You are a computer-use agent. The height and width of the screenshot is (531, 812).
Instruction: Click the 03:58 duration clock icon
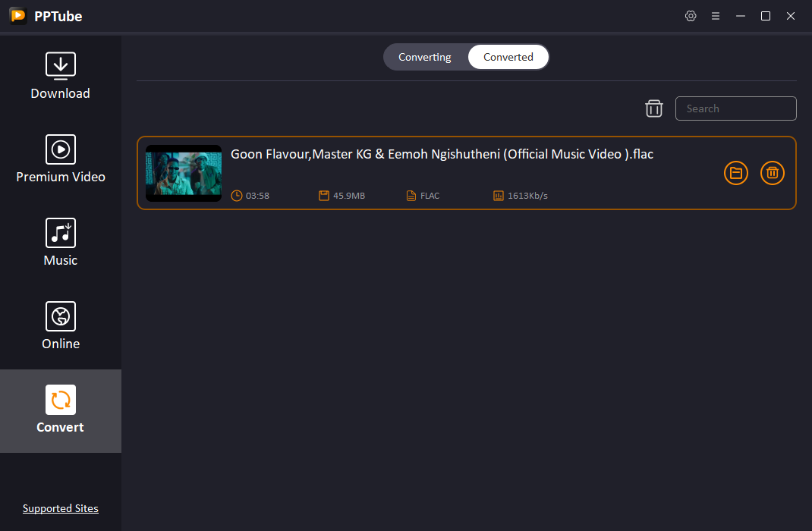coord(237,196)
